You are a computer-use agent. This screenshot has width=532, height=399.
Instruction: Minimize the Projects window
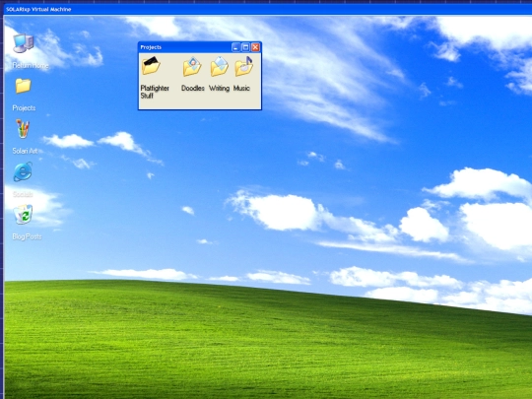235,47
